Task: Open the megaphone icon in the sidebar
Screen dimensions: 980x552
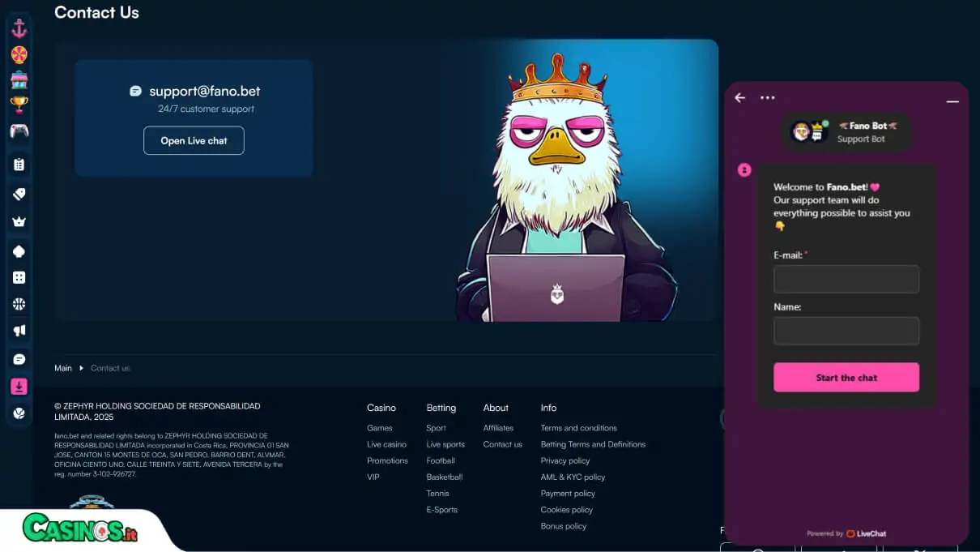Action: 19,331
